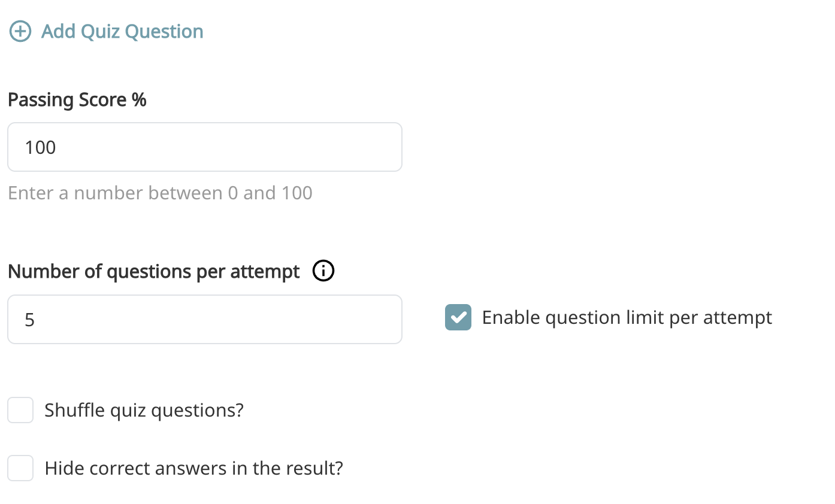Click the hint 'Enter a number between 0 and 100'
The height and width of the screenshot is (504, 835).
(160, 193)
